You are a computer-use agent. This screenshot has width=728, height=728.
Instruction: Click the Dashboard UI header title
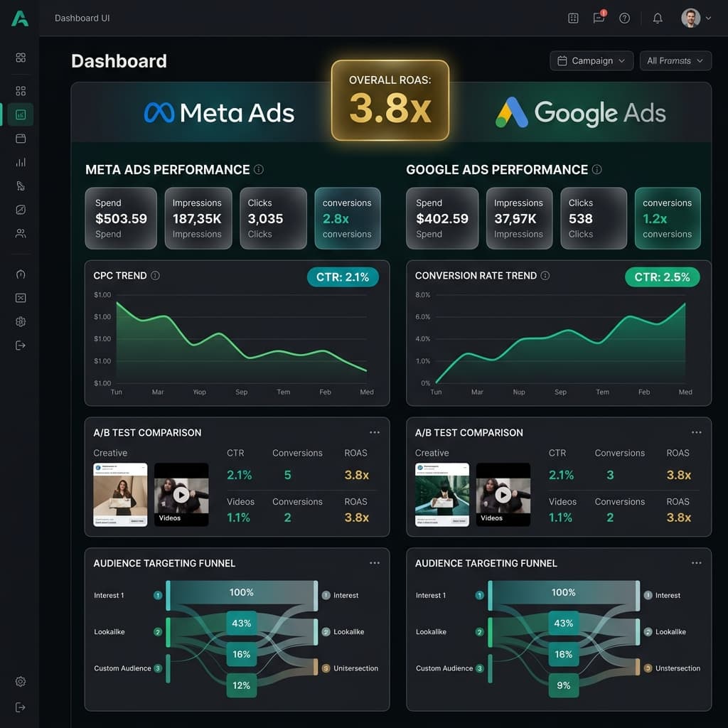[82, 18]
